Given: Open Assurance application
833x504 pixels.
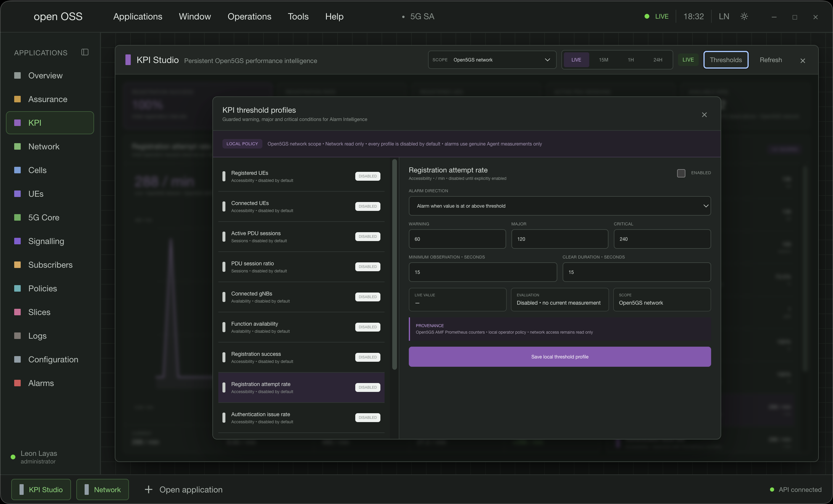Looking at the screenshot, I should point(50,99).
